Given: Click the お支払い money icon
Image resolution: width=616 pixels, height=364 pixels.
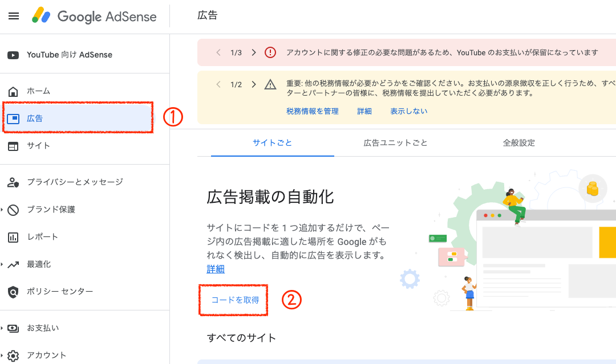Looking at the screenshot, I should (13, 328).
